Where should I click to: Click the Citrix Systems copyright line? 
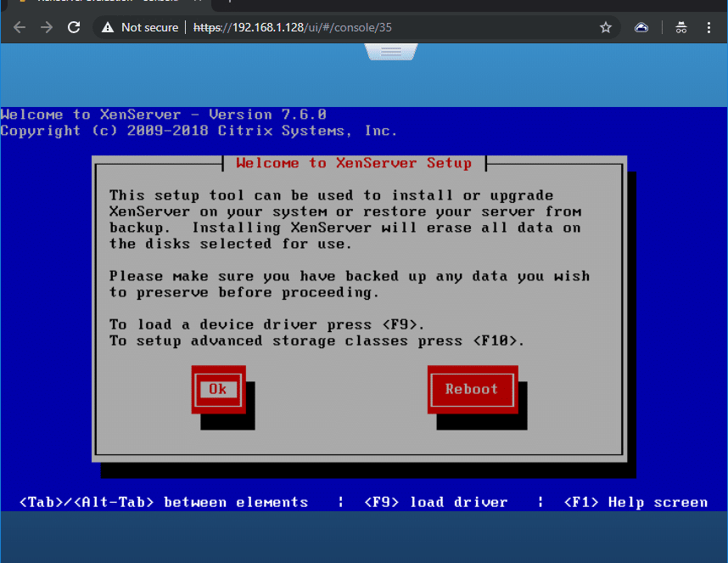199,131
